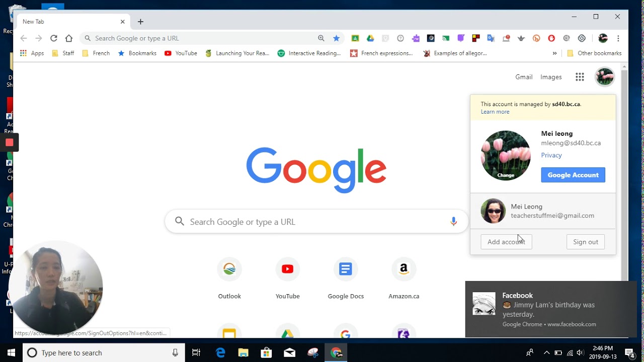Open the Interactive Reading bookmark
The height and width of the screenshot is (362, 644).
pos(309,53)
